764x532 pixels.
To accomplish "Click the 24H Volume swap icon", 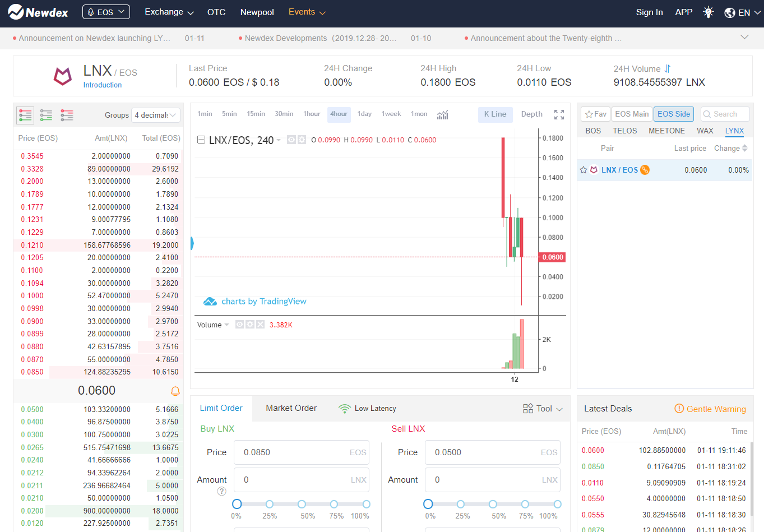I will 667,68.
